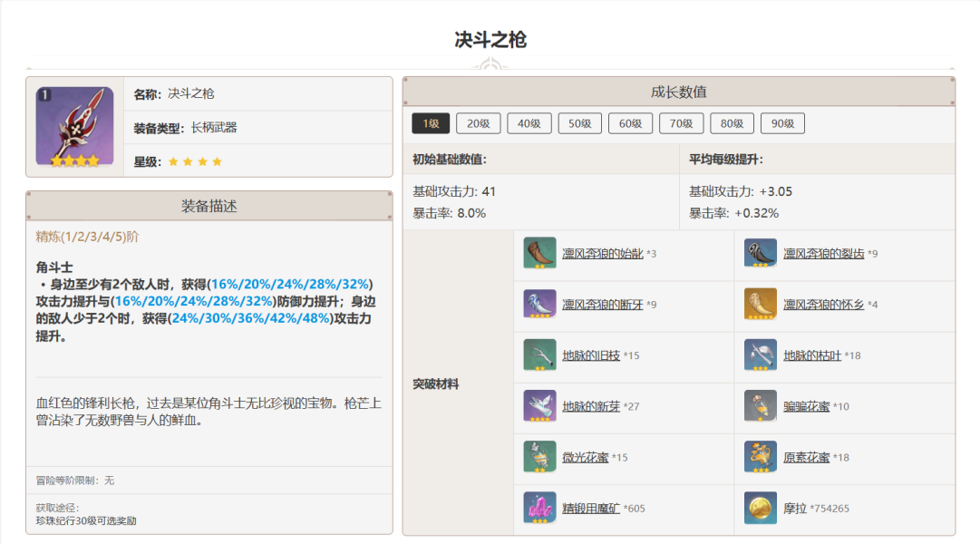
Task: Open the 凛风奔狼的怀乡 text link
Action: (823, 305)
